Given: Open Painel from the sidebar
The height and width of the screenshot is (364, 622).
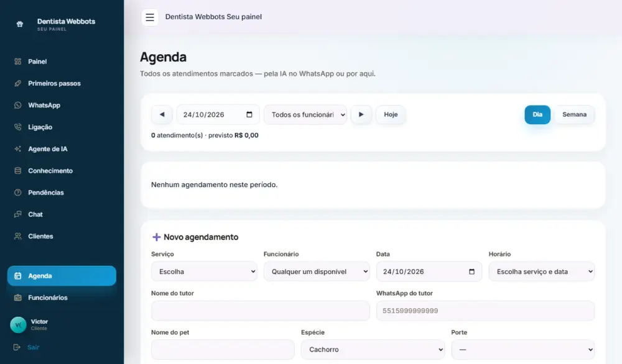Looking at the screenshot, I should [x=62, y=61].
